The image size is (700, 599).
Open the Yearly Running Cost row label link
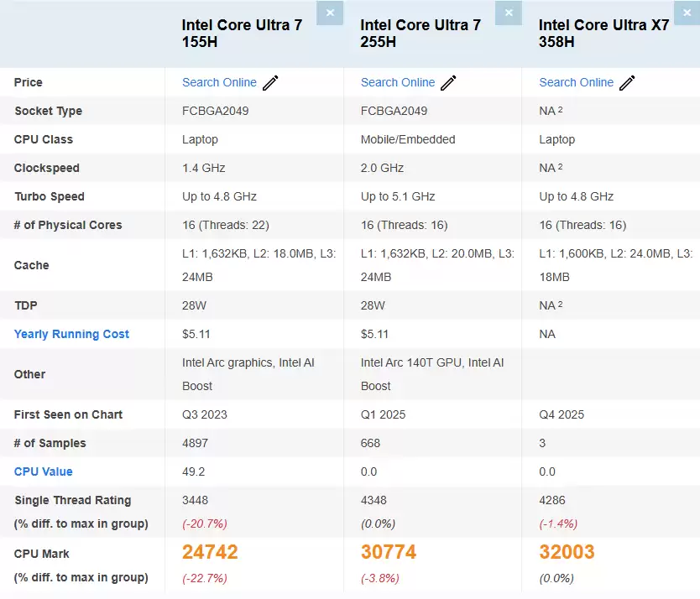point(71,334)
